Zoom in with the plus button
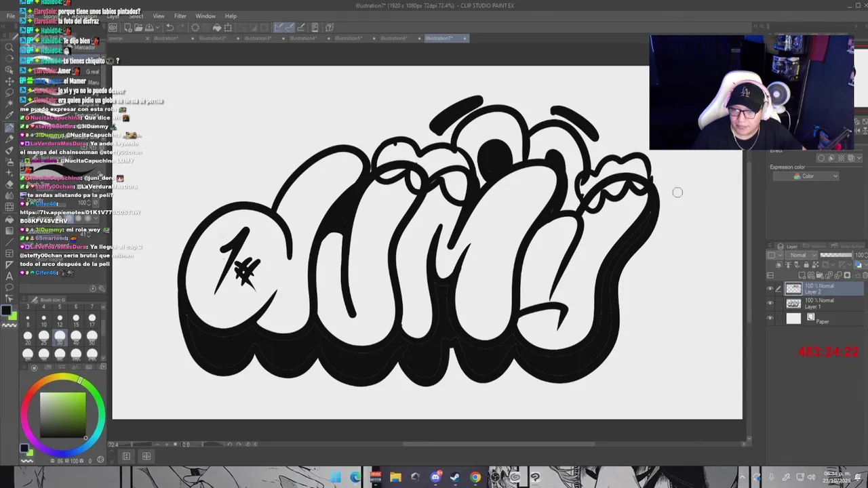Viewport: 868px width, 488px height. [x=167, y=445]
